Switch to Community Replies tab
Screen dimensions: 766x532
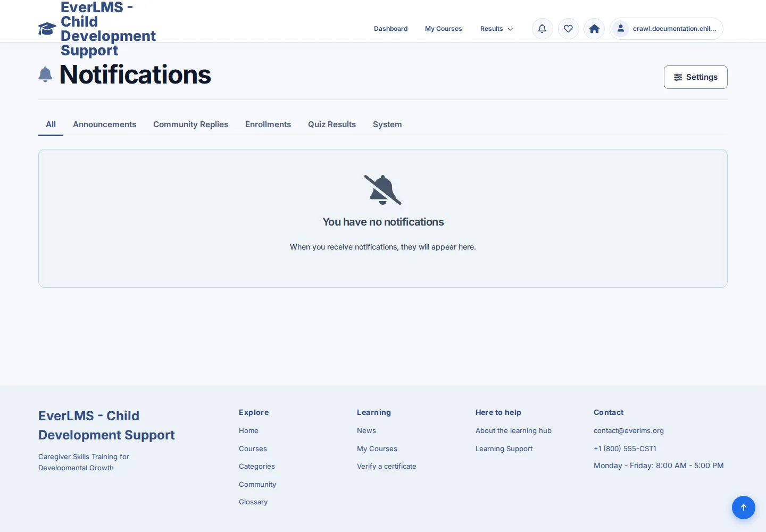(x=190, y=124)
